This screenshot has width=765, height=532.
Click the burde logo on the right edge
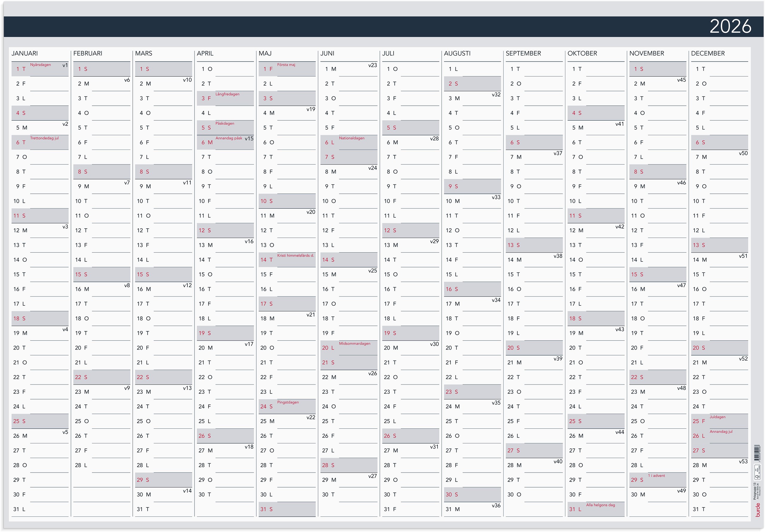click(758, 509)
